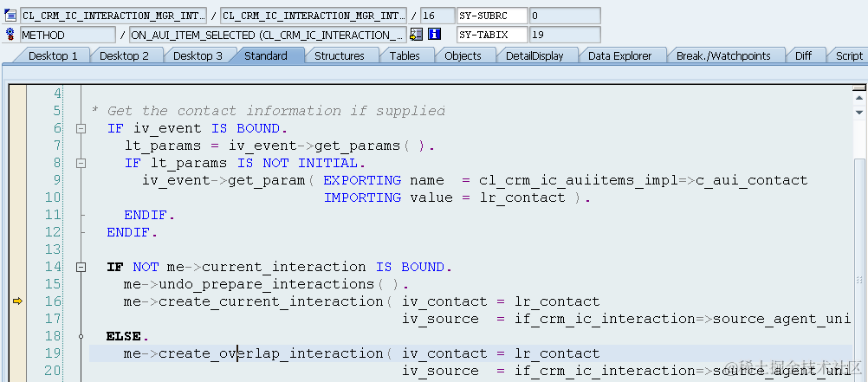Viewport: 868px width, 382px height.
Task: Open the Script tab
Action: click(x=849, y=56)
